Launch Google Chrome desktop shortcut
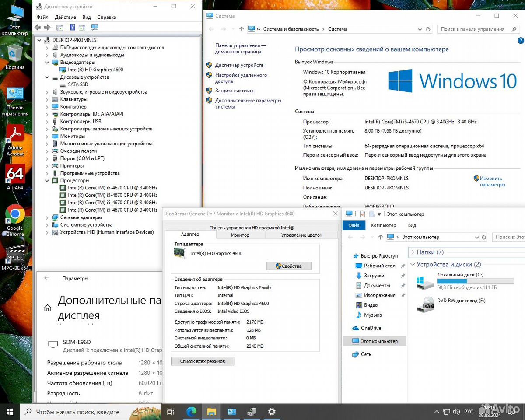525x420 pixels. [15, 220]
